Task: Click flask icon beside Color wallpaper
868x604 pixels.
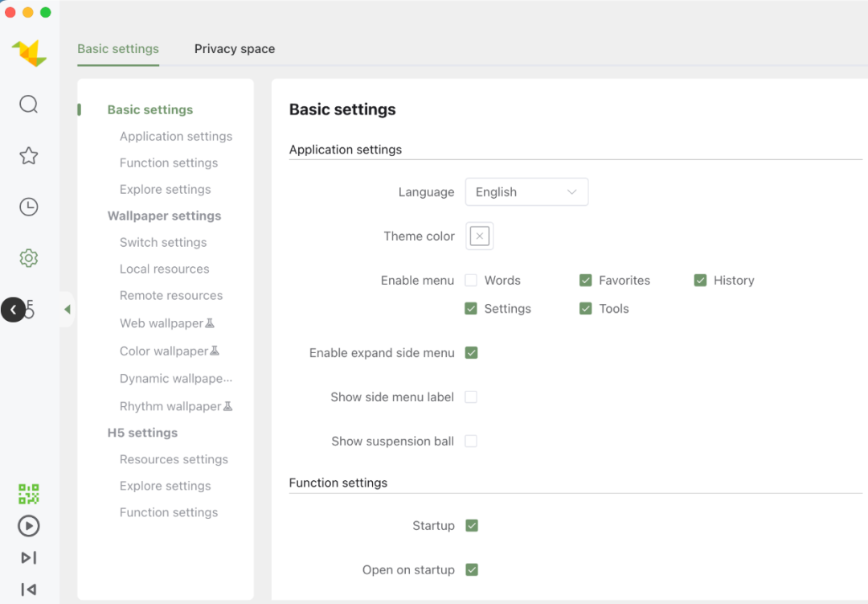Action: 215,351
